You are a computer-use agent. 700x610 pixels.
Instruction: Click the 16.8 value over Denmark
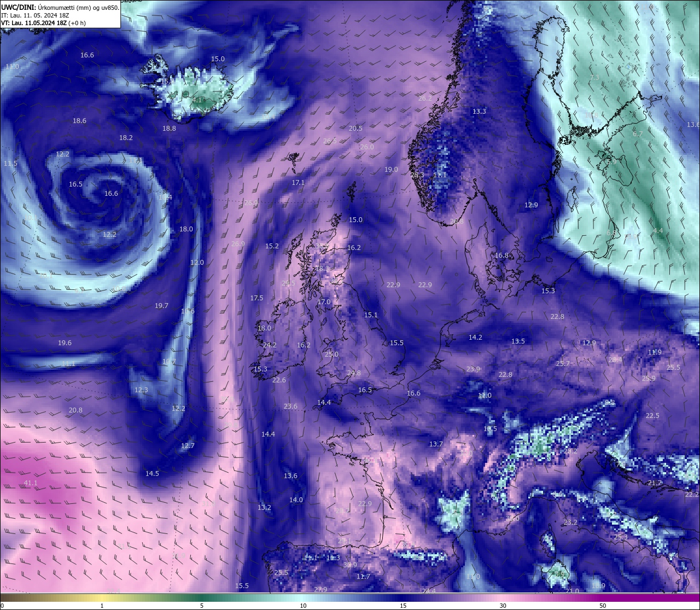click(x=501, y=255)
